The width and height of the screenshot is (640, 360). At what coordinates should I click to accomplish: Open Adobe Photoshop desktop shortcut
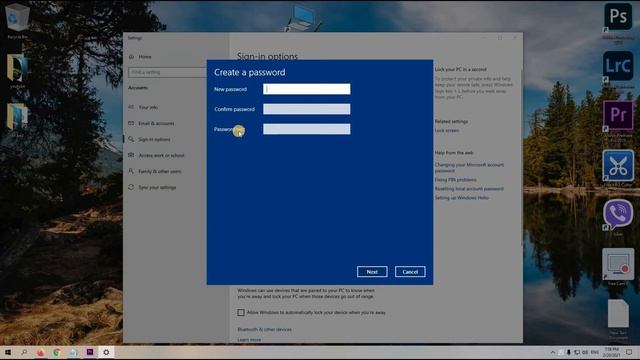click(x=618, y=17)
